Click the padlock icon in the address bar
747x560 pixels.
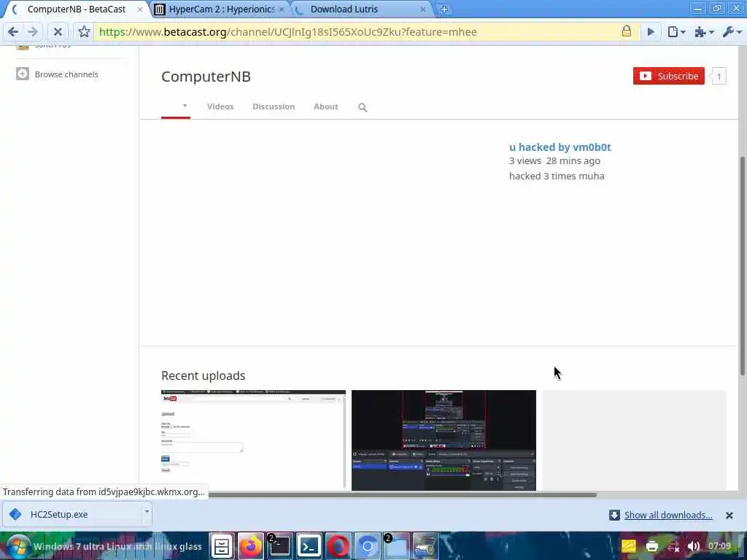[627, 31]
